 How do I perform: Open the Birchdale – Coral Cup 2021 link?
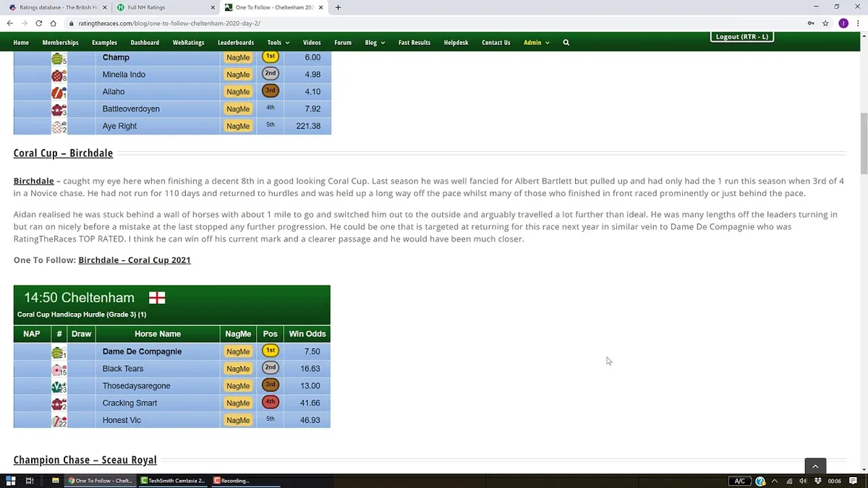tap(135, 260)
